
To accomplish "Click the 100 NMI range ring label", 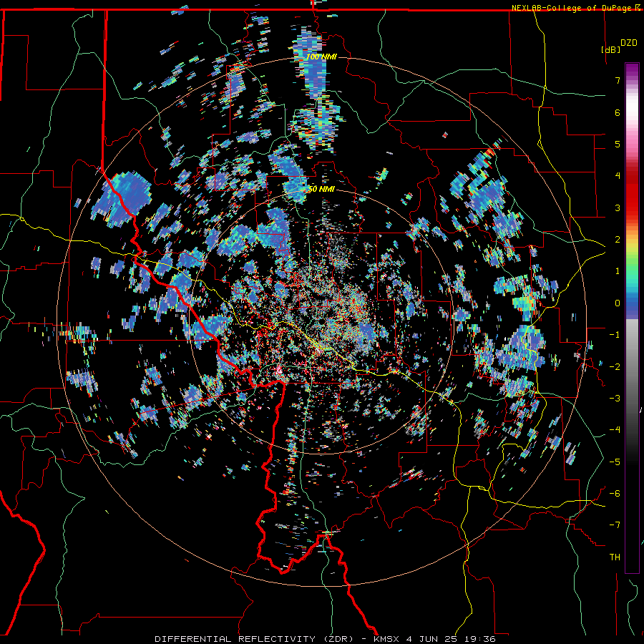I will tap(321, 57).
